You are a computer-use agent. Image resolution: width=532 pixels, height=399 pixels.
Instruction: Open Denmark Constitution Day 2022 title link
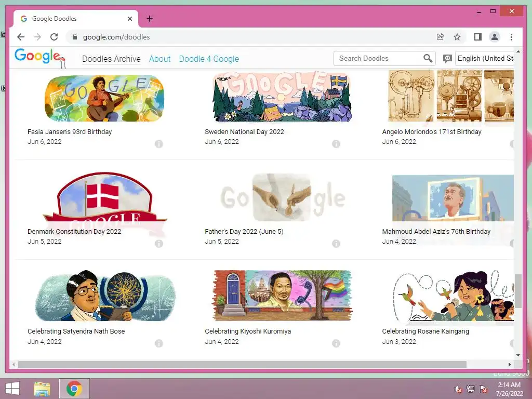pyautogui.click(x=74, y=231)
